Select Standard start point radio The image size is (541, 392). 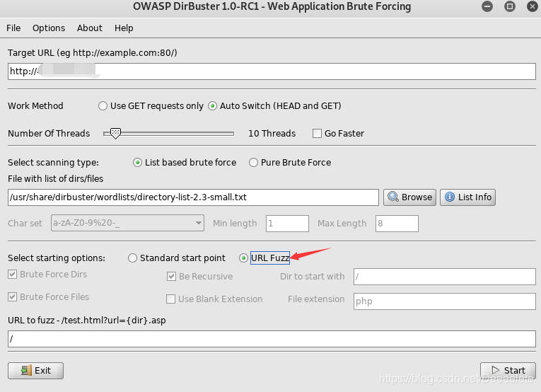[132, 258]
